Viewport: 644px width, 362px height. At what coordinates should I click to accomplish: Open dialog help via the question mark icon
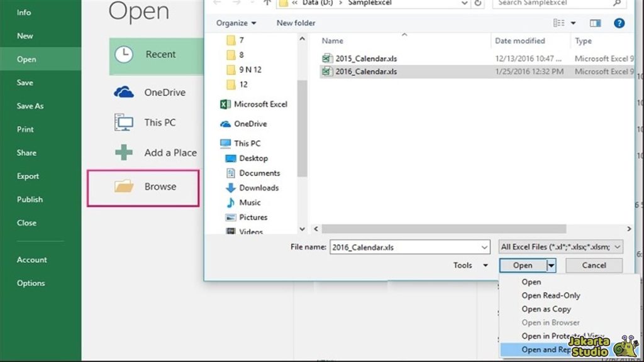click(619, 23)
